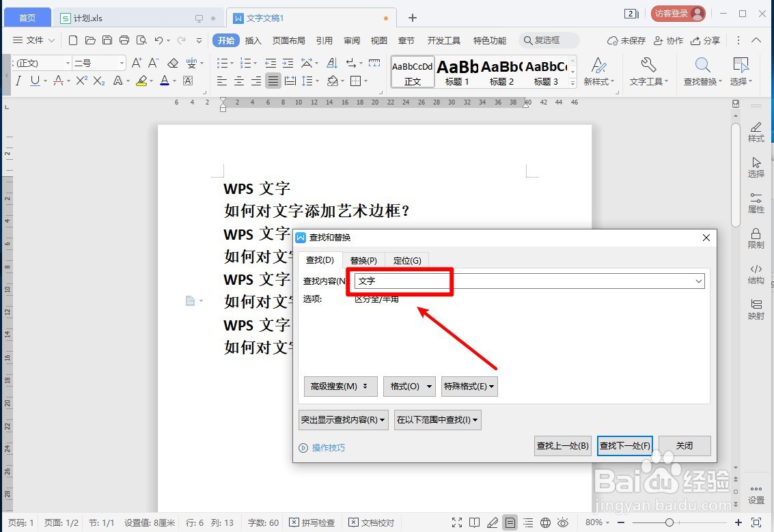Decrease font size with A- icon
This screenshot has width=774, height=532.
click(x=154, y=63)
